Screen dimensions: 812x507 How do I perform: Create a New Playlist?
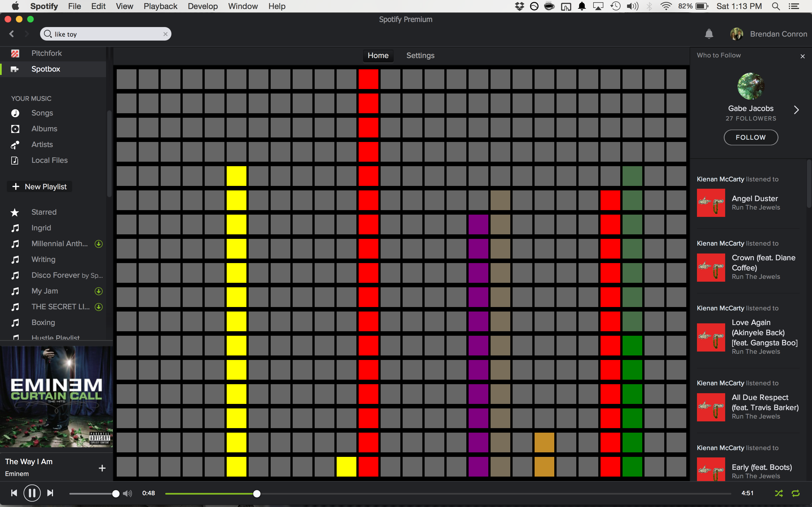[x=39, y=187]
